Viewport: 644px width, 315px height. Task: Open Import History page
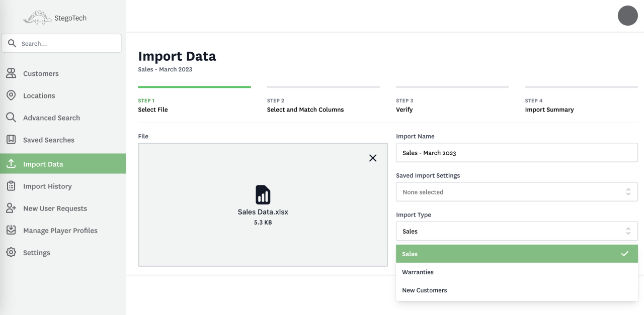pyautogui.click(x=63, y=186)
